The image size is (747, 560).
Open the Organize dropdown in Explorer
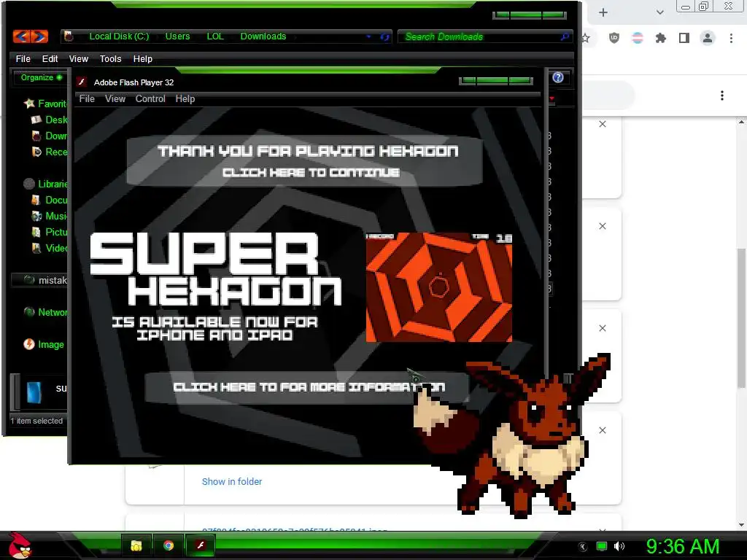point(41,77)
